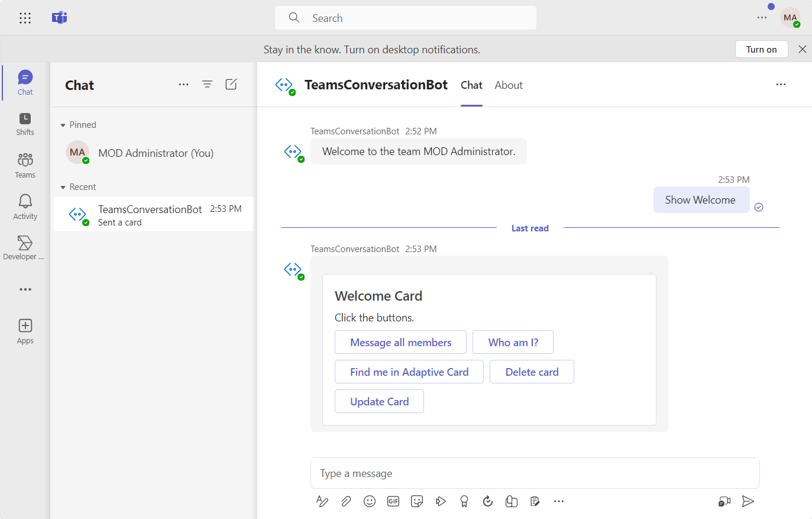Screen dimensions: 812x519
Task: Open Settings and more in top bar
Action: [762, 18]
